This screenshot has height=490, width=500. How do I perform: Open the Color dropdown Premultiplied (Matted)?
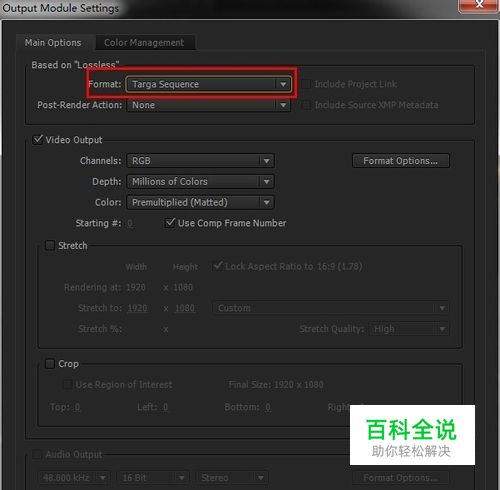[200, 202]
